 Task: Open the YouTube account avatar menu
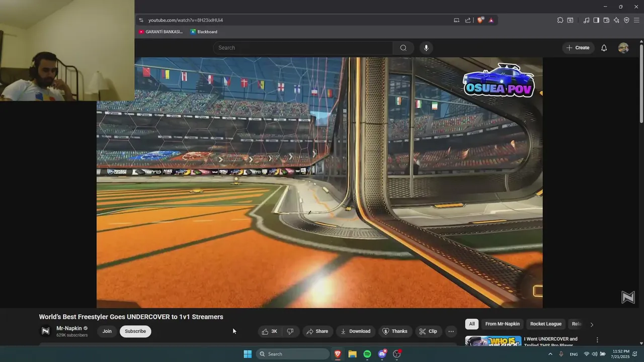623,48
